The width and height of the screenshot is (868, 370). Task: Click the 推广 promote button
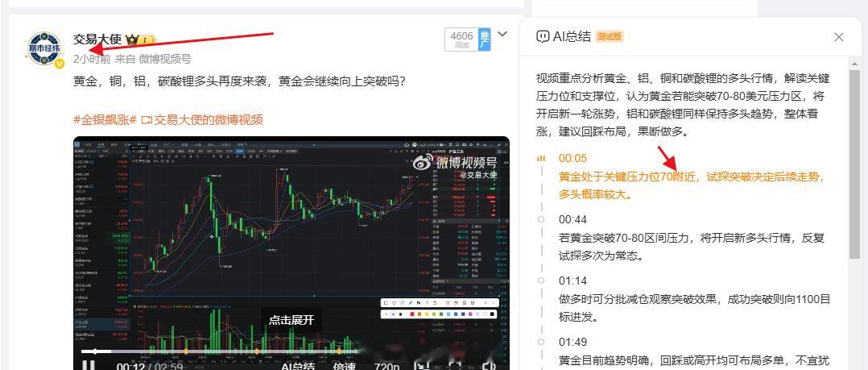click(485, 39)
